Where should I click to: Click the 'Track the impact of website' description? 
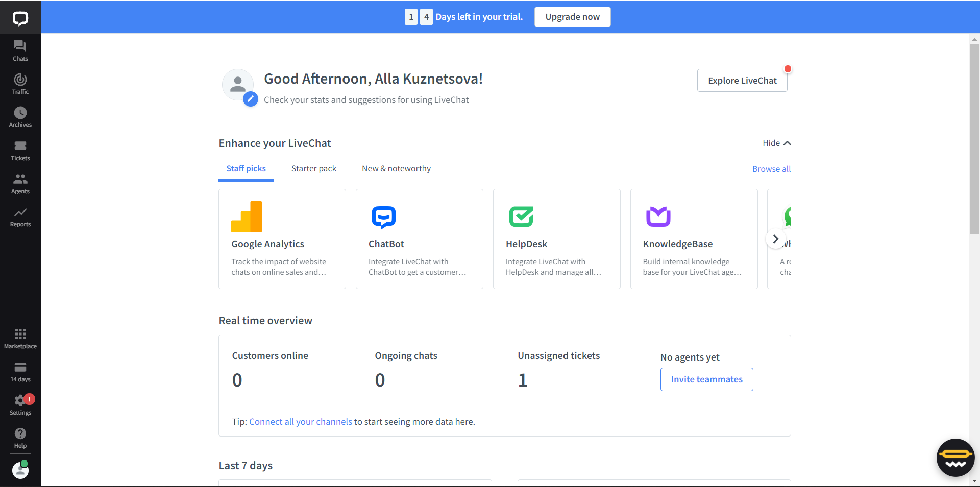tap(279, 267)
